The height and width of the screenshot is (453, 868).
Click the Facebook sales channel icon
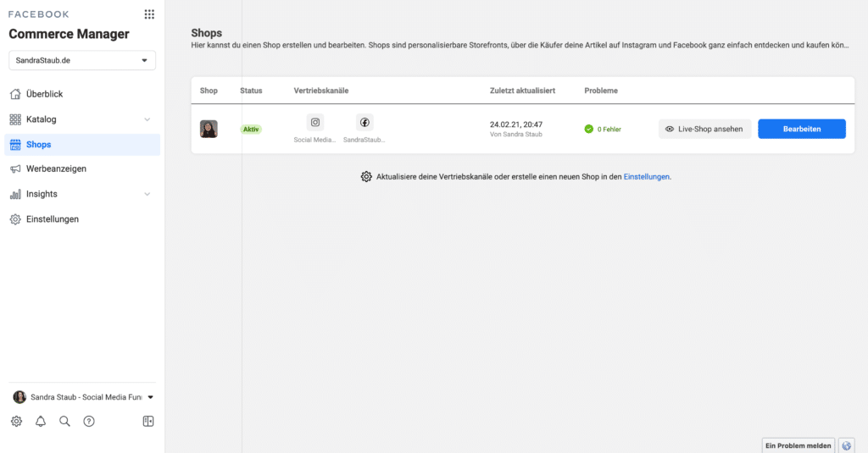(x=364, y=122)
